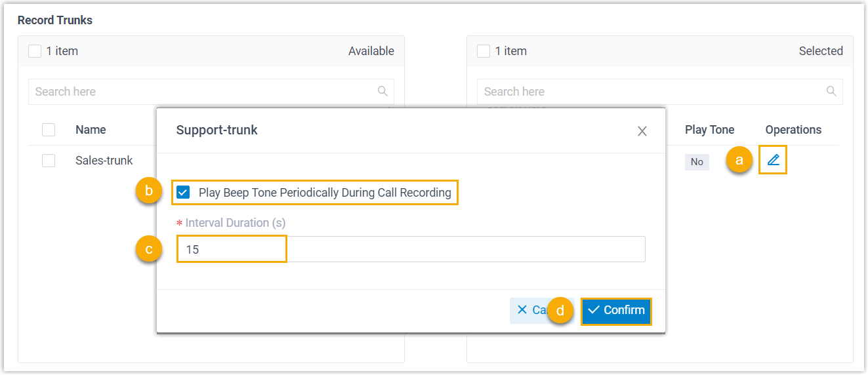
Task: Toggle the Name column header checkbox
Action: (x=49, y=130)
